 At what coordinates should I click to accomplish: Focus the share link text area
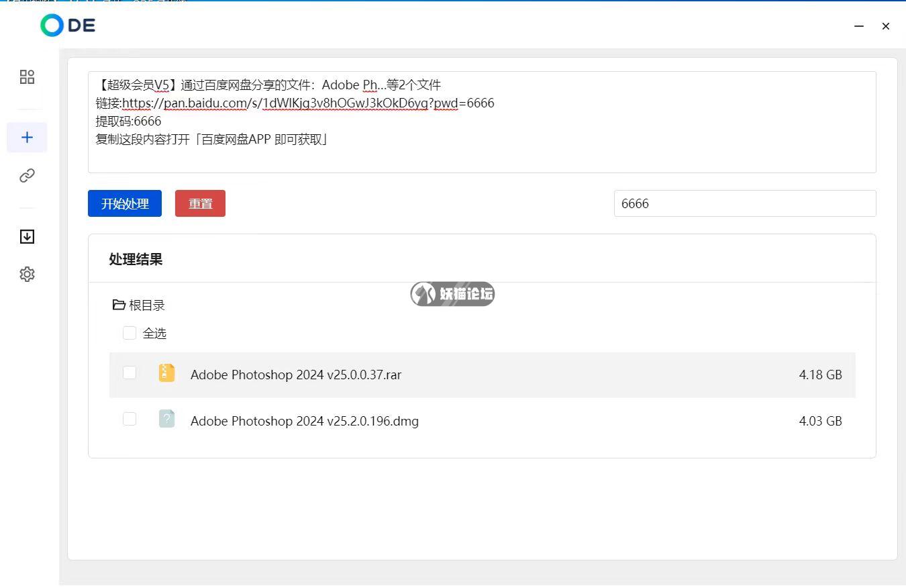point(482,122)
